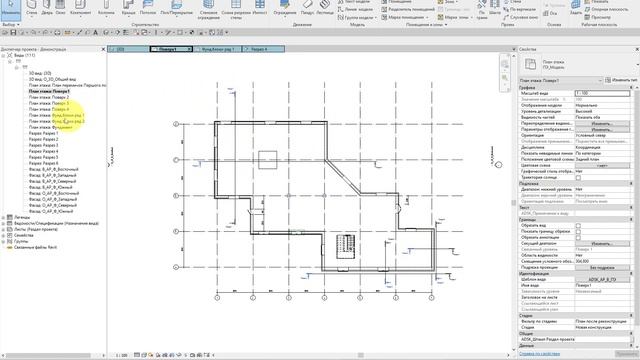Open План этажа: Поверх 2 in the browser

tap(49, 97)
